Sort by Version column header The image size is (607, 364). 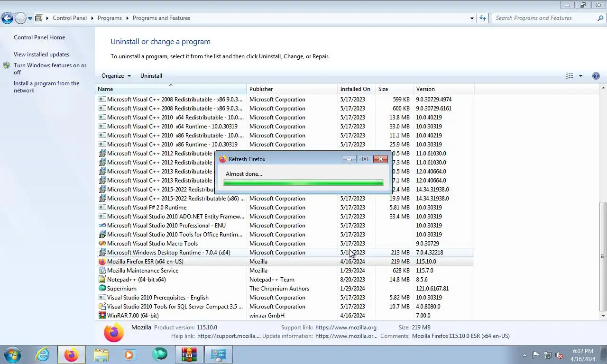[x=443, y=89]
